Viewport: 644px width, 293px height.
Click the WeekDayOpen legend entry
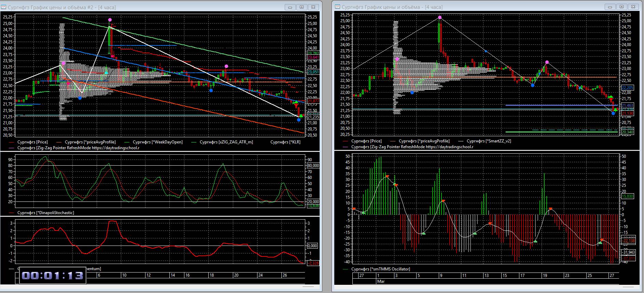point(157,142)
